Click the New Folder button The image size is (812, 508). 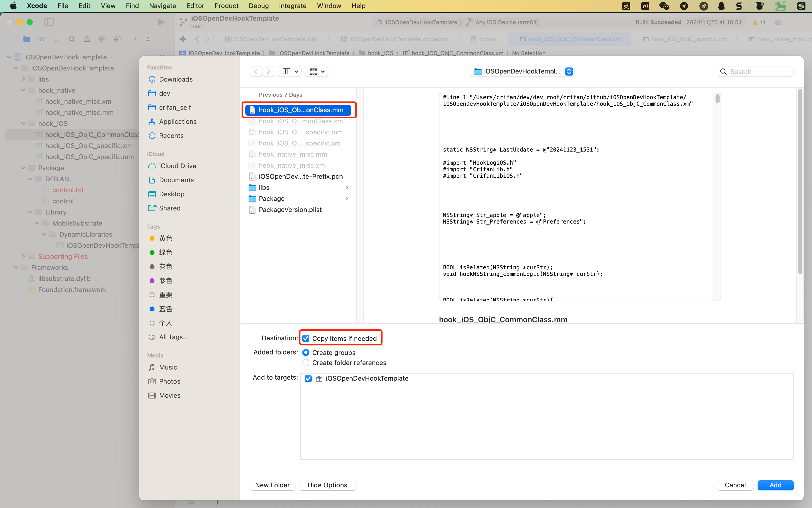(272, 485)
